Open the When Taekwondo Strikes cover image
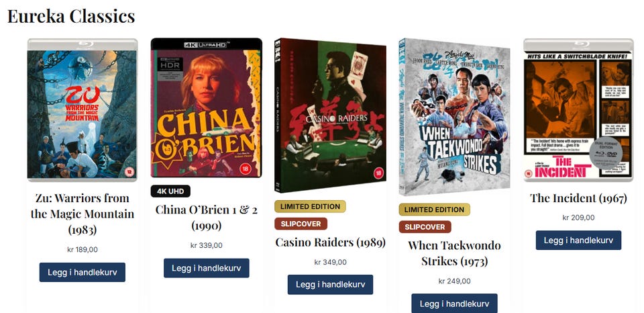 coord(455,117)
